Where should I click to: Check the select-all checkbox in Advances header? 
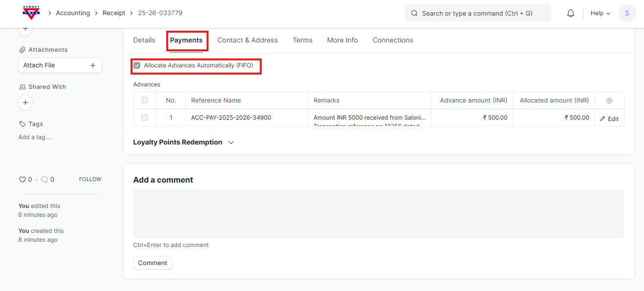pos(145,101)
